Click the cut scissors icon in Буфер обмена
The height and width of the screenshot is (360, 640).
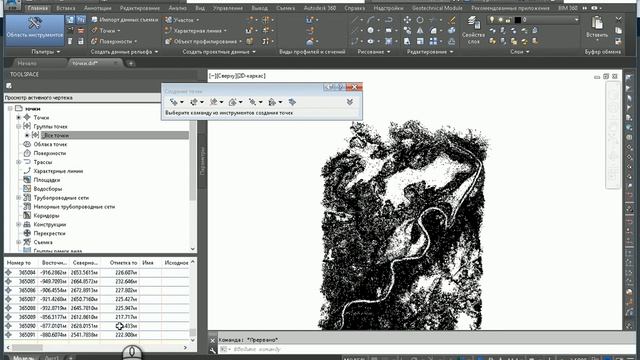[x=618, y=19]
